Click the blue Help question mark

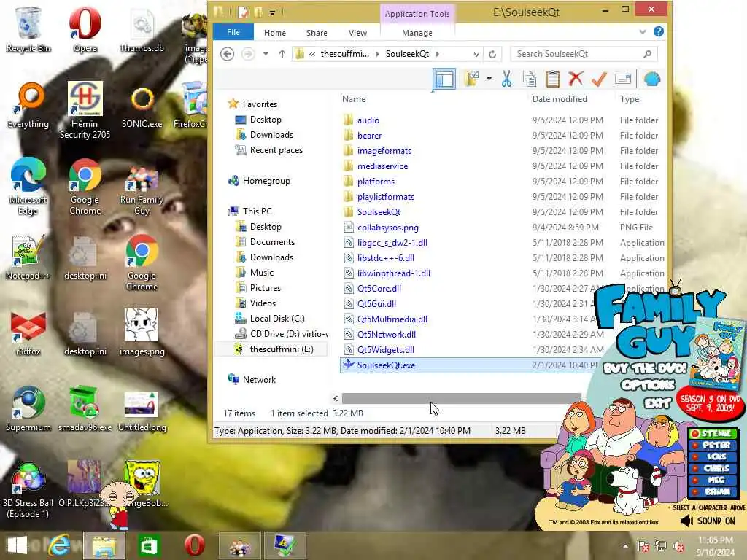pyautogui.click(x=659, y=31)
